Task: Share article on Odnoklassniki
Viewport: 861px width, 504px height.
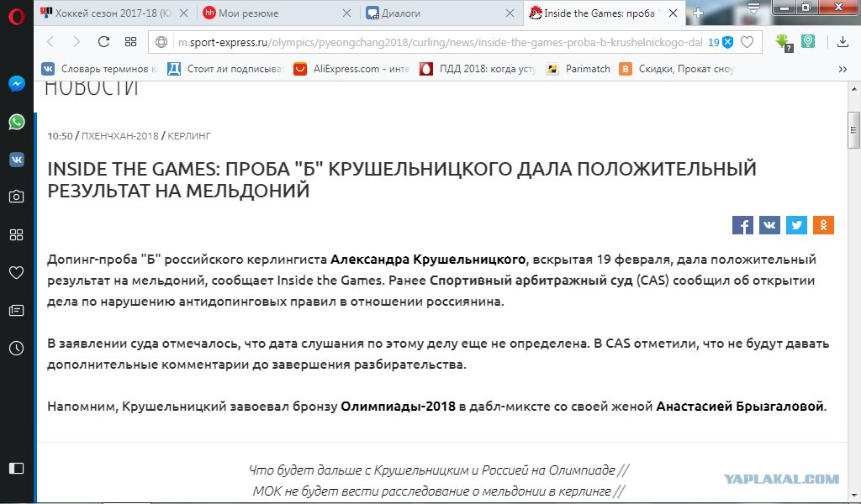Action: pyautogui.click(x=823, y=225)
